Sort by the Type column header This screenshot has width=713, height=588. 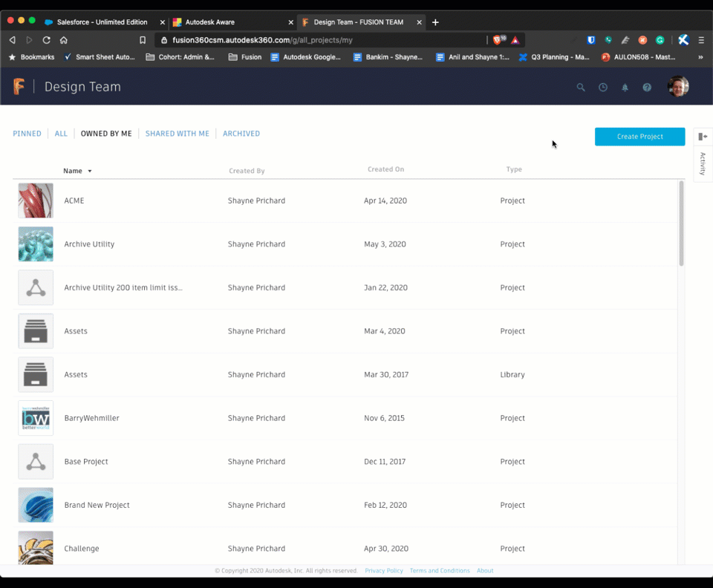click(x=514, y=169)
